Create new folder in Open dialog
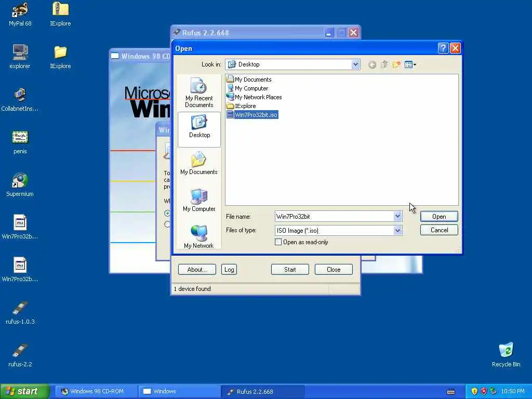Screen dimensions: 532x399 pyautogui.click(x=396, y=64)
